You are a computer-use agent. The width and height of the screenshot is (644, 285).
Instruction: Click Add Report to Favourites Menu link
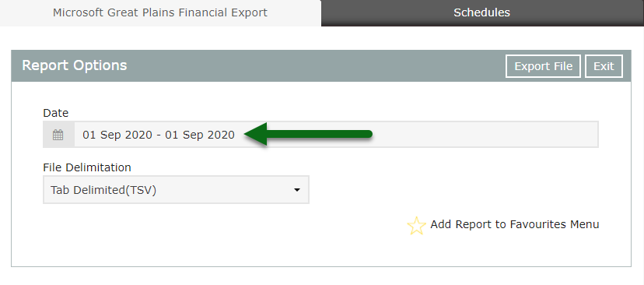point(515,224)
